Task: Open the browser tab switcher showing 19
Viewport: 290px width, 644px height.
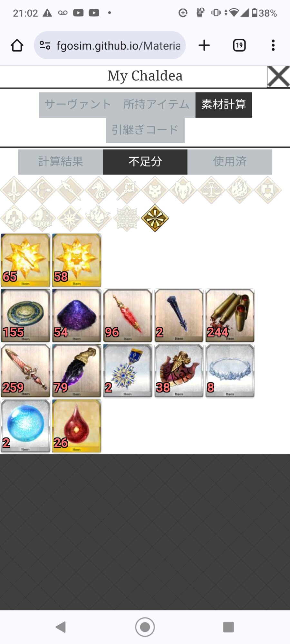Action: [x=239, y=45]
